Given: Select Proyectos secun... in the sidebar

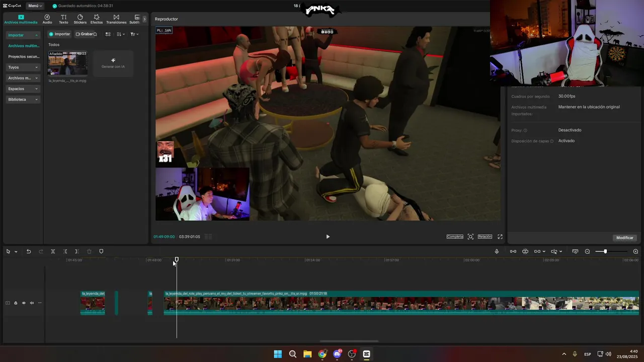Looking at the screenshot, I should tap(24, 57).
